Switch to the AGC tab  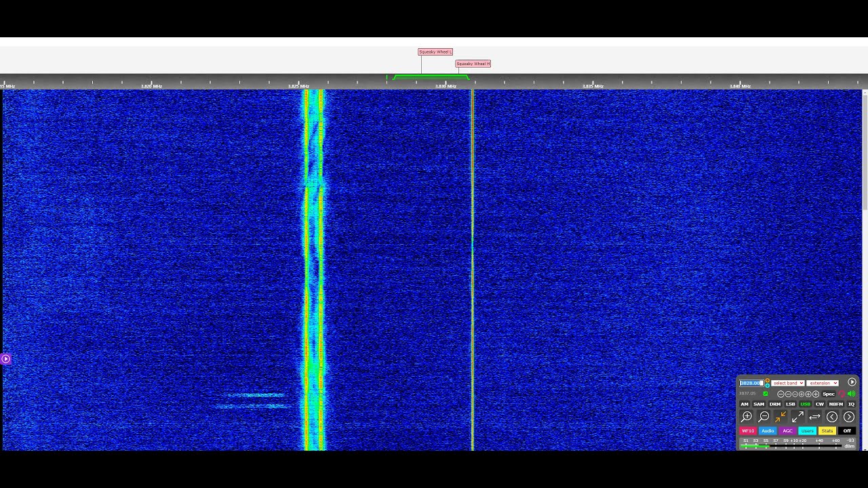[x=787, y=430]
